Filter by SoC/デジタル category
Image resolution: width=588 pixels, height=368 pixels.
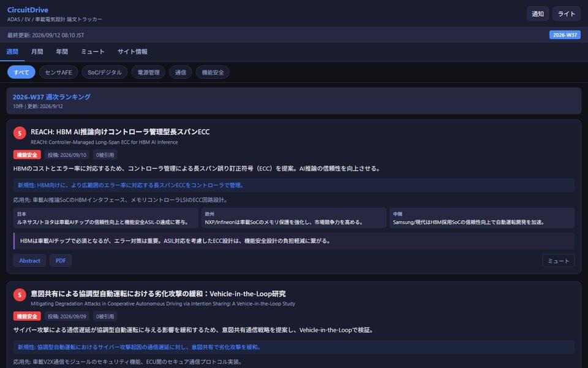[105, 72]
